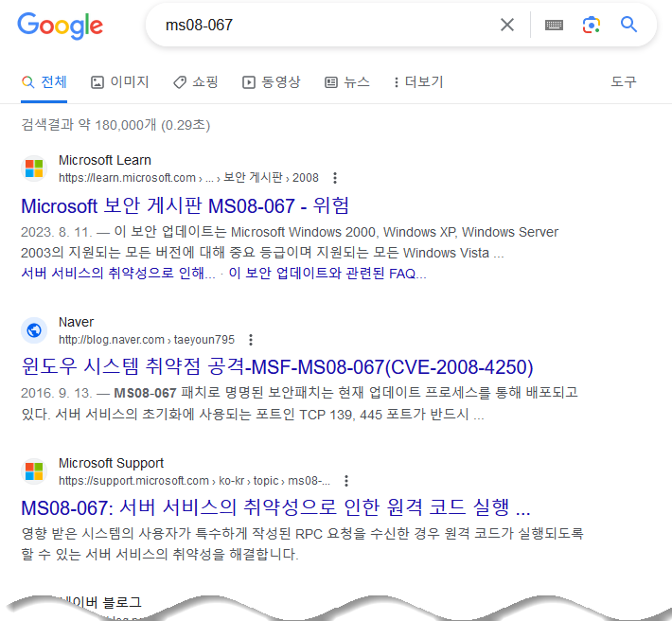Screen dimensions: 672x621
Task: Open 이 보안 업데이트와 관련된 FAQ sitelink
Action: point(327,273)
